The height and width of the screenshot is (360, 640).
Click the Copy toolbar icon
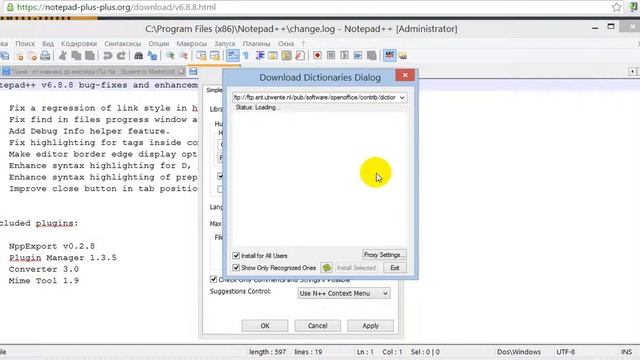[76, 56]
